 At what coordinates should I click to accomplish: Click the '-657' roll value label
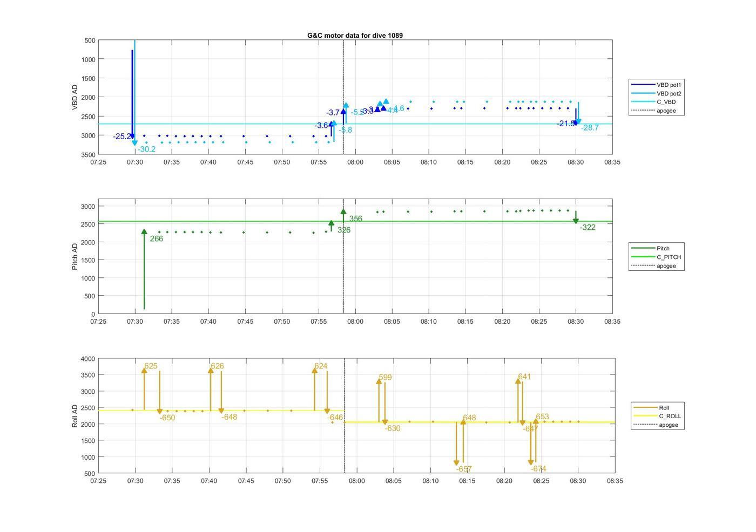point(464,469)
